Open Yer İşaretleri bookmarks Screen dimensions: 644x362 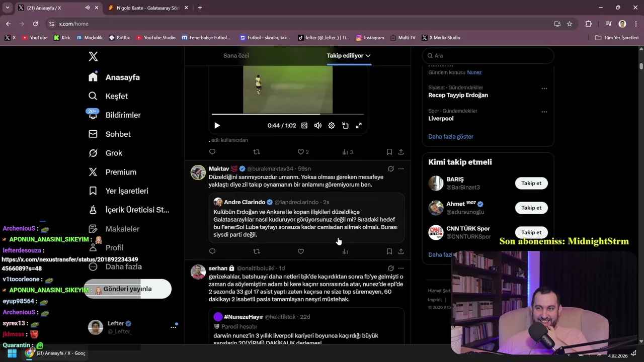[x=118, y=191]
